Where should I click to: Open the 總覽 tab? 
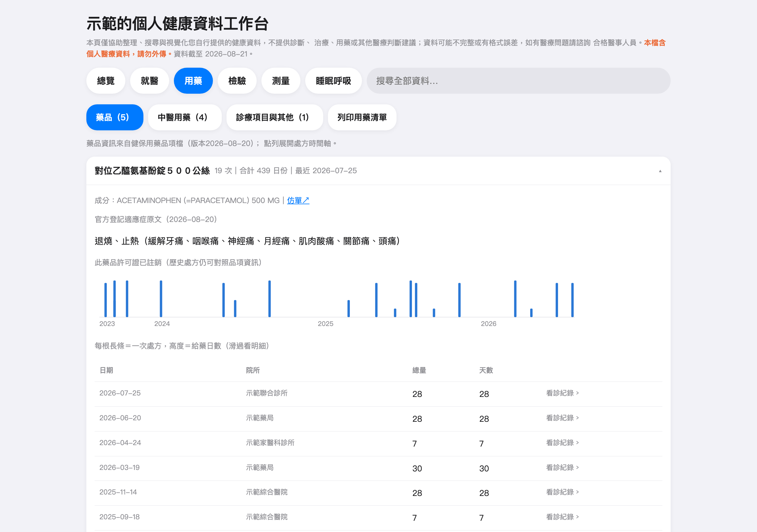pyautogui.click(x=106, y=81)
